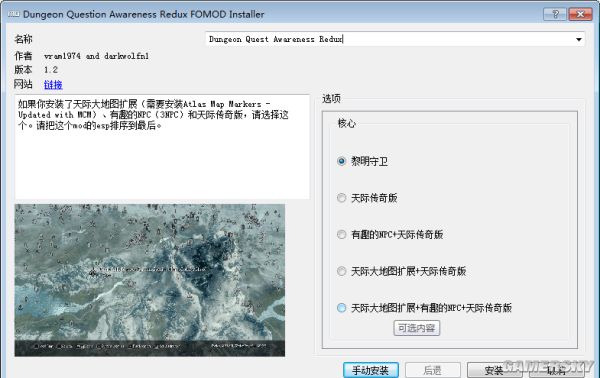This screenshot has width=600, height=378.
Task: Click the Skyrim map preview image
Action: tap(150, 280)
